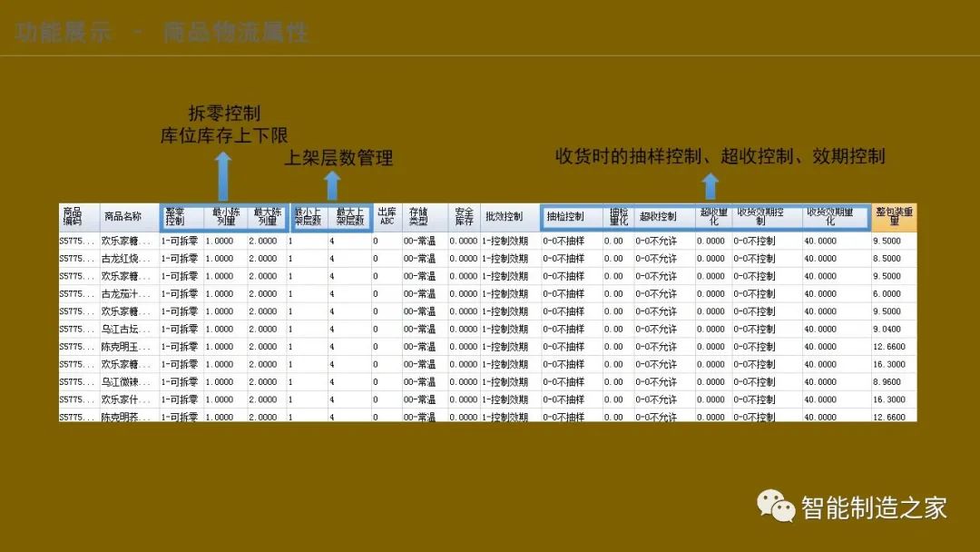This screenshot has width=980, height=552.
Task: Select the 1-可拆零 value in first row
Action: 180,240
